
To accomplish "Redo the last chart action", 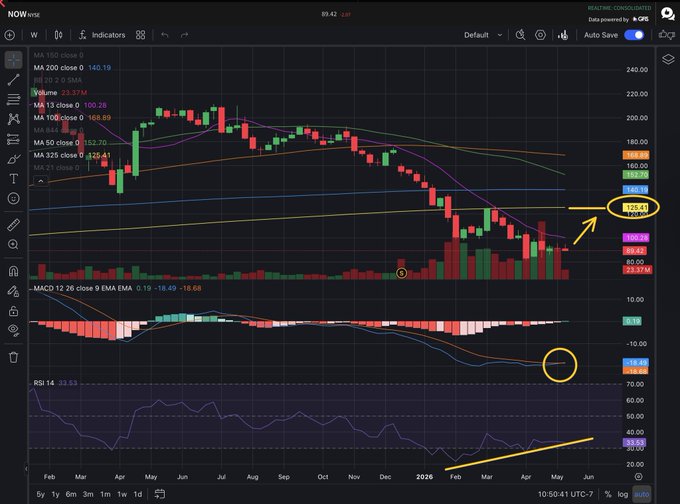I will (x=184, y=35).
